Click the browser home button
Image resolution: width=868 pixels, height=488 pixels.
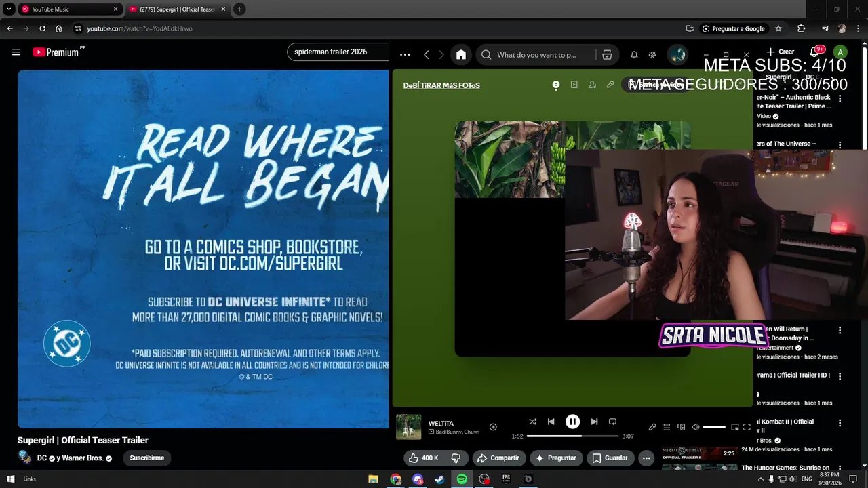click(58, 28)
